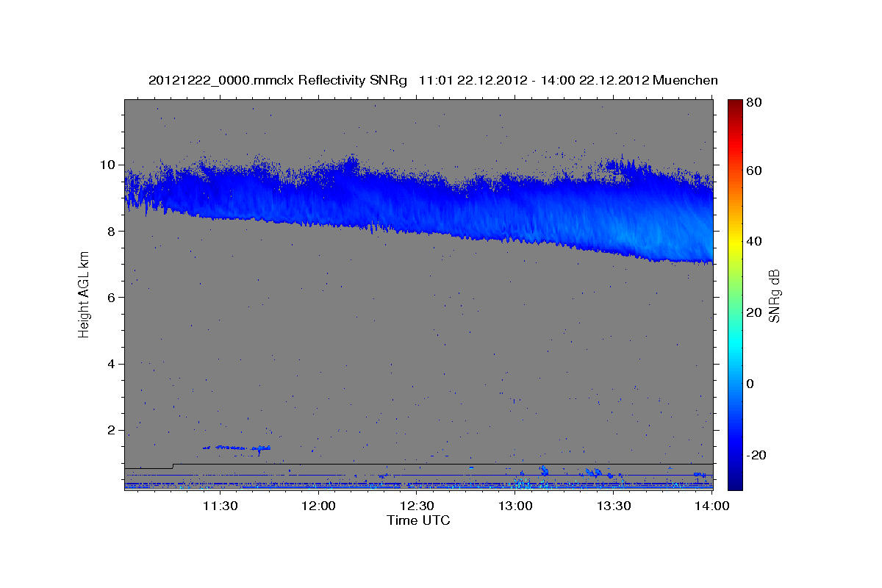The width and height of the screenshot is (882, 588).
Task: Click the height tick label 8
Action: [x=112, y=231]
